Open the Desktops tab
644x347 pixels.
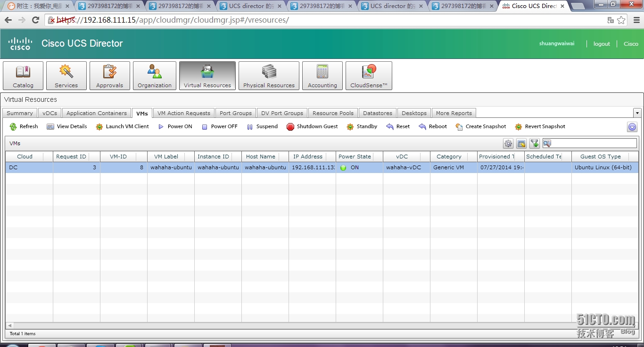click(x=414, y=113)
